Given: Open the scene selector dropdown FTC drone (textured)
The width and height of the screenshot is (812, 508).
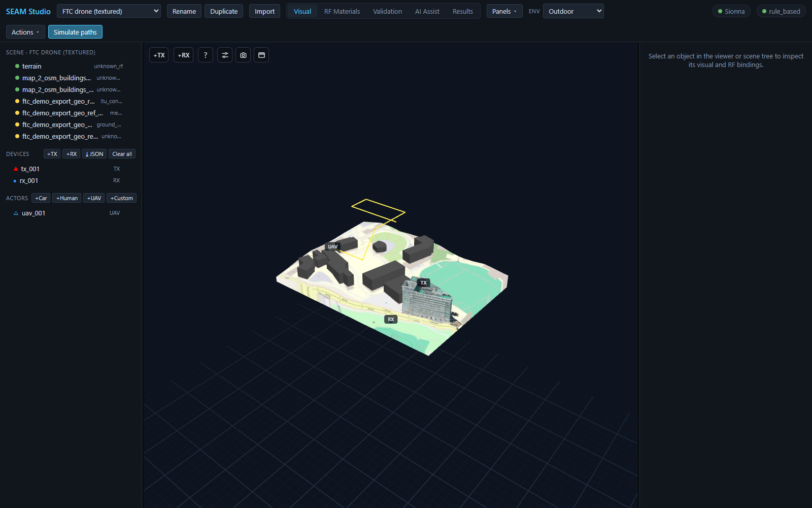Looking at the screenshot, I should [x=109, y=11].
